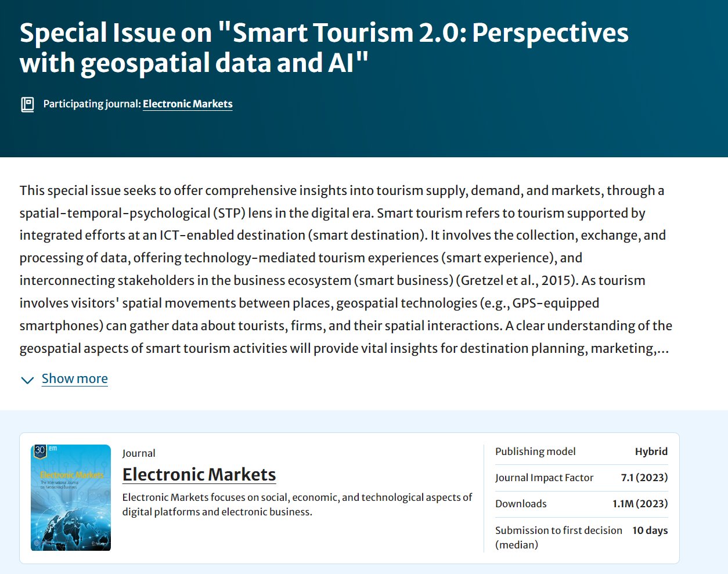Click the '7.1 (2023)' impact factor value
The image size is (728, 574).
click(x=644, y=478)
